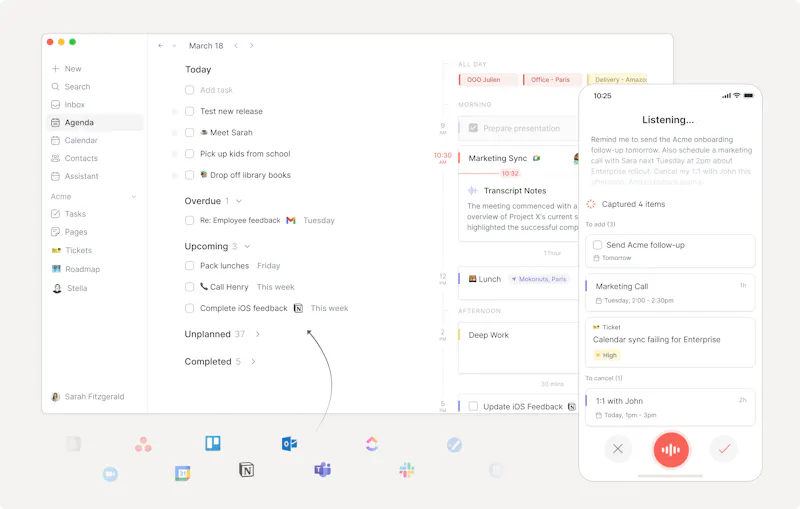Open Inbox in the sidebar

point(95,105)
